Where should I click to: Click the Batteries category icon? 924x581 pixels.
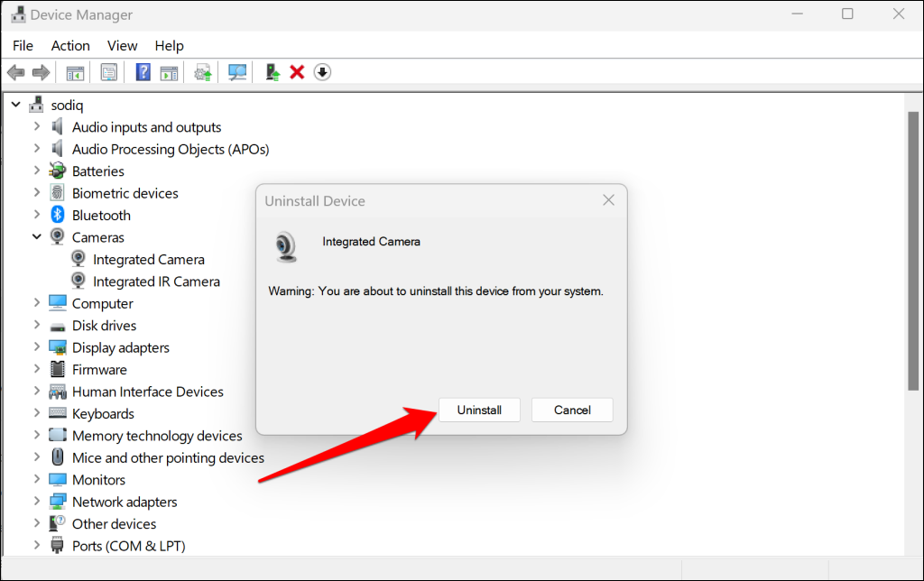click(57, 171)
